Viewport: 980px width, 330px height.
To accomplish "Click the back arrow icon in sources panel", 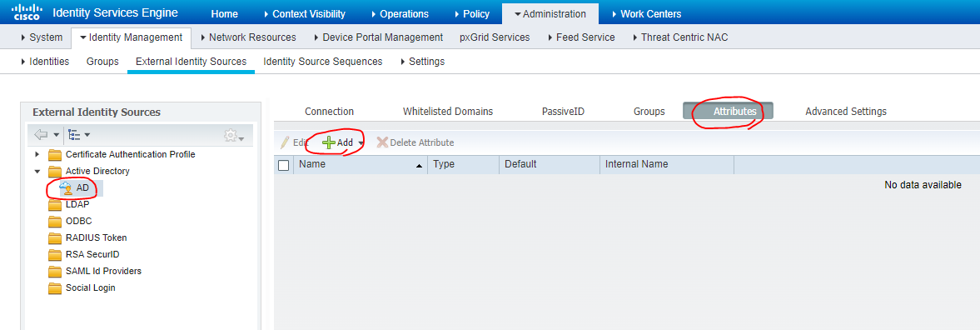I will pyautogui.click(x=42, y=134).
